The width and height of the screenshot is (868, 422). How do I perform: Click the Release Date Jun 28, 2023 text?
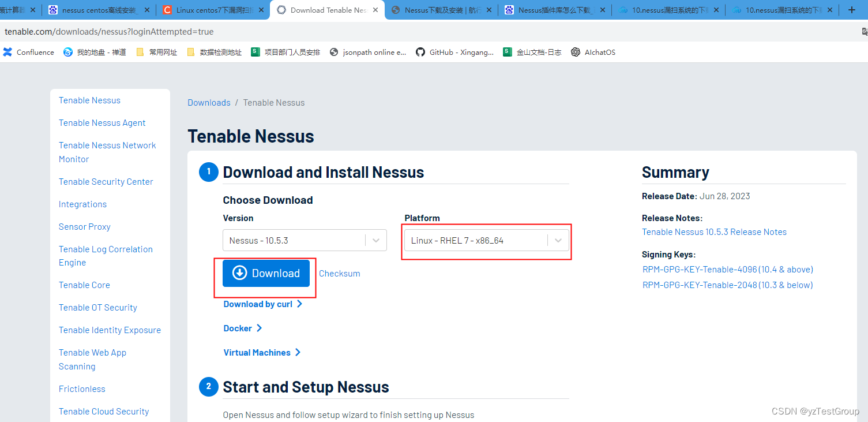tap(696, 196)
